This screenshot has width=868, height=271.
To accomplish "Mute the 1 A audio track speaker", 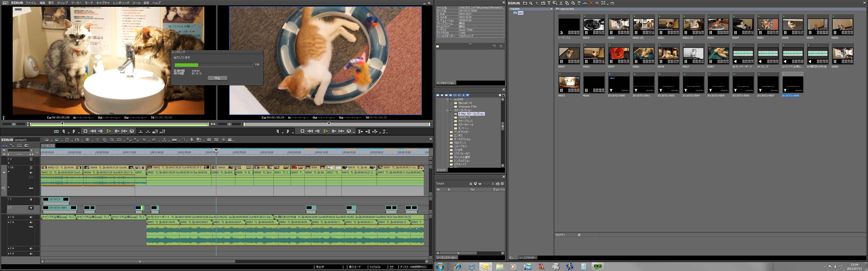I will pos(31,217).
